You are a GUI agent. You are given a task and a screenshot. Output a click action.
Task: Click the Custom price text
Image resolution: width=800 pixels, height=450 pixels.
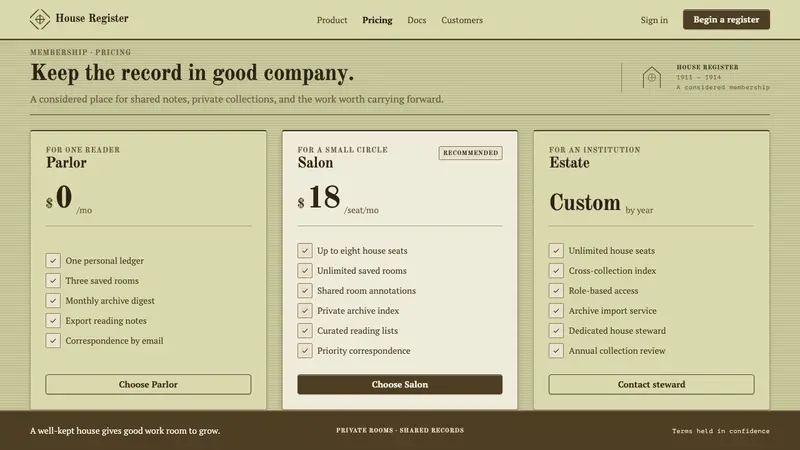585,203
